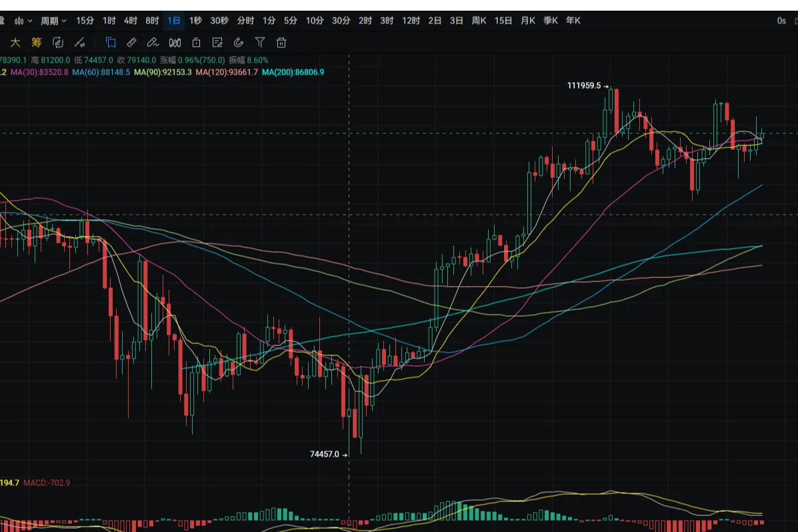Open the candlestick chart type selector
This screenshot has height=532, width=798.
point(23,21)
